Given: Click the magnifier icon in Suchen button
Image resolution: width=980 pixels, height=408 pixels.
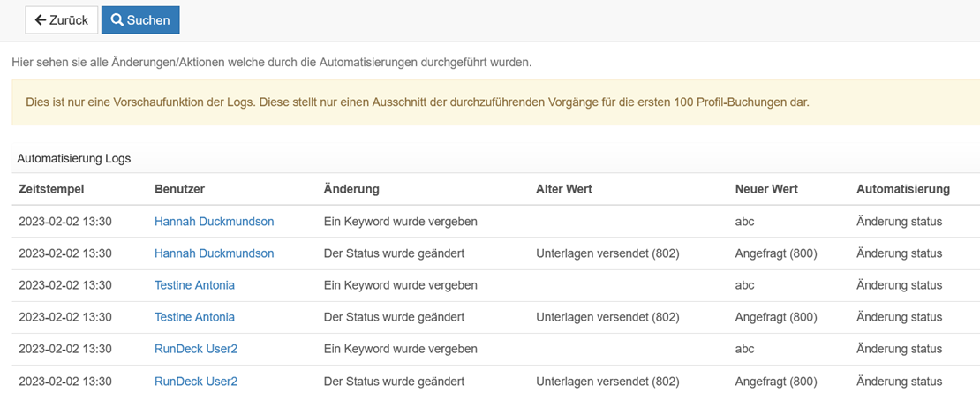Looking at the screenshot, I should (x=117, y=20).
